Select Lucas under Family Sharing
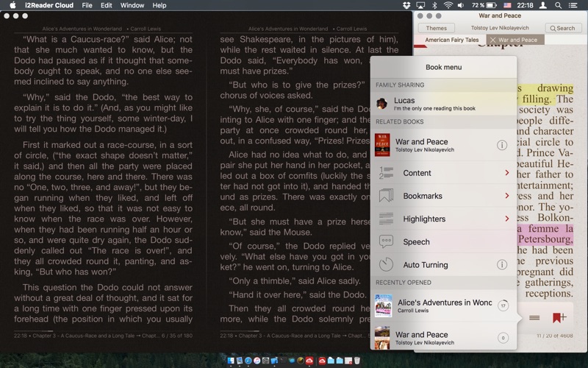The width and height of the screenshot is (588, 368). pos(443,103)
